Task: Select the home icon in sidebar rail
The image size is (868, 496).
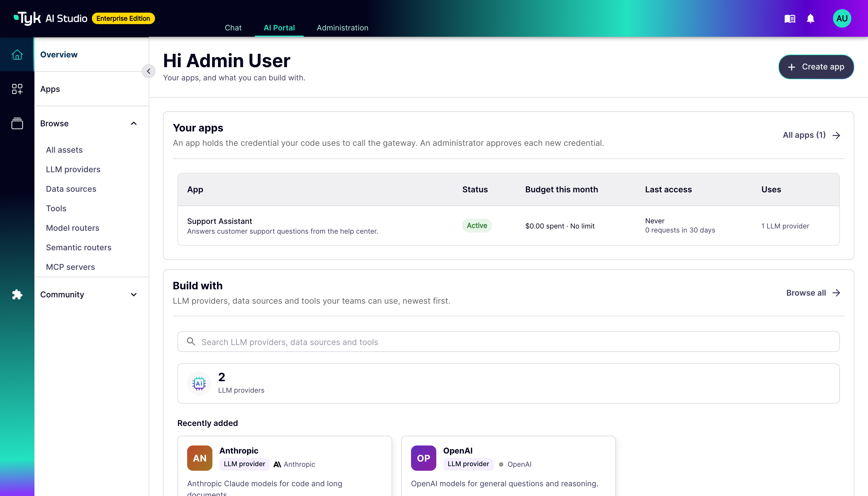Action: 17,55
